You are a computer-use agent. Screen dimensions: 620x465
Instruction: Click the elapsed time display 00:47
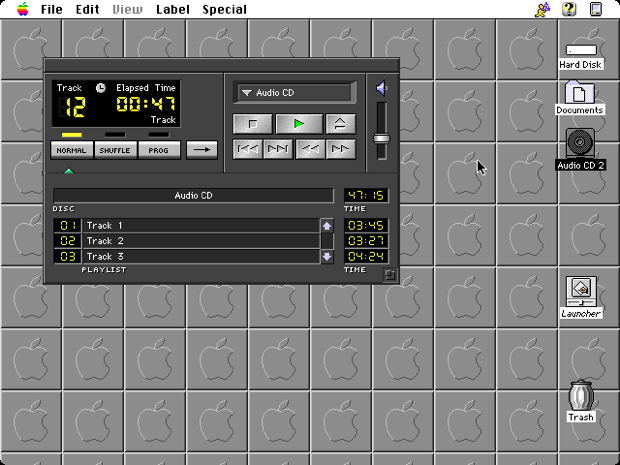pos(146,104)
